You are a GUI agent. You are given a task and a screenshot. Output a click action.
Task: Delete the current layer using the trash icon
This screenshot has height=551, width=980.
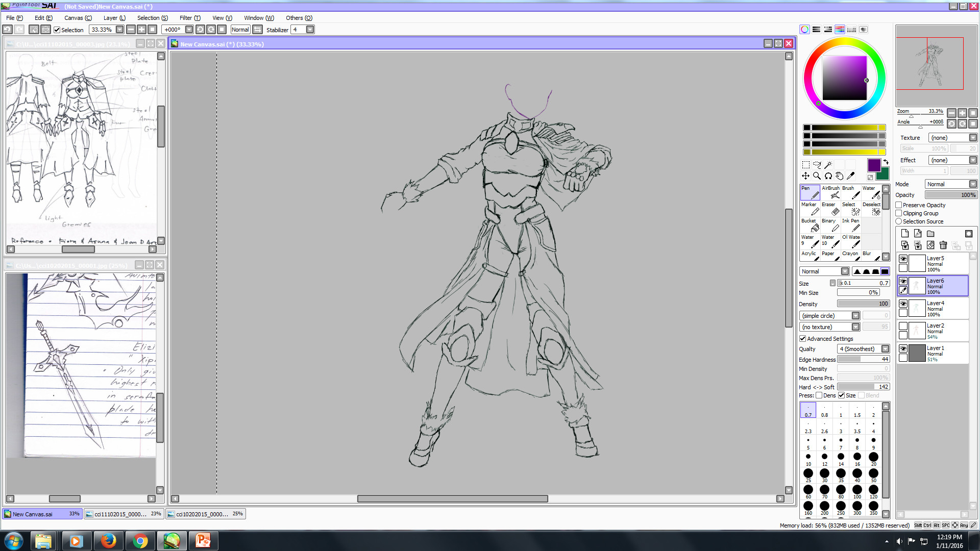(x=943, y=245)
